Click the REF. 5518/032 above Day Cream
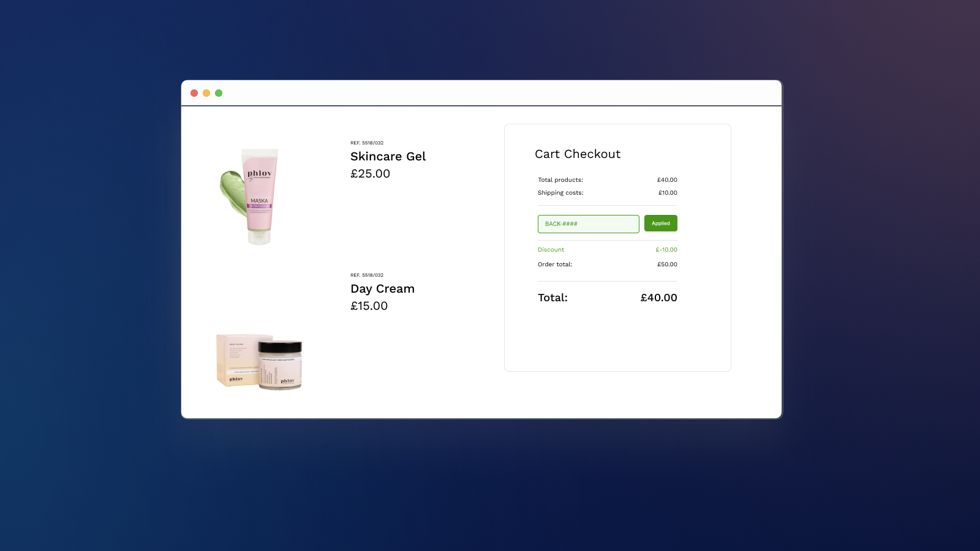This screenshot has width=980, height=551. coord(367,275)
